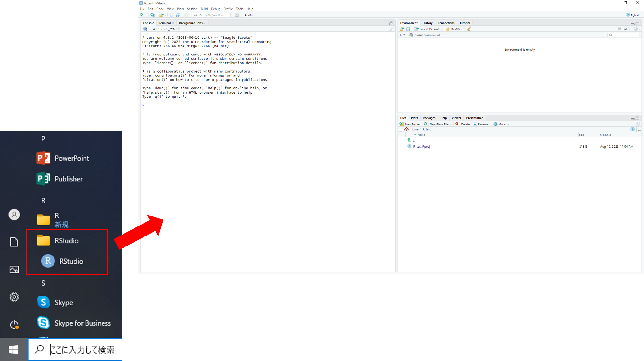Screen dimensions: 644x361
Task: Click the Windows Start button
Action: 14,349
